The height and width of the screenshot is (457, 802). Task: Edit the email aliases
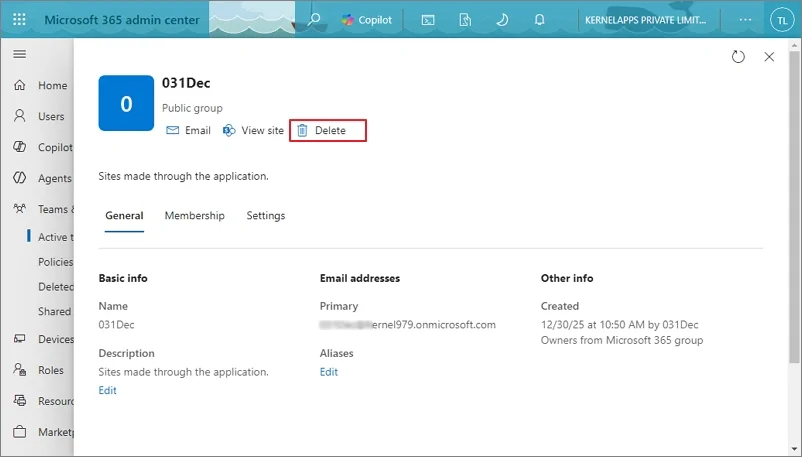[328, 372]
